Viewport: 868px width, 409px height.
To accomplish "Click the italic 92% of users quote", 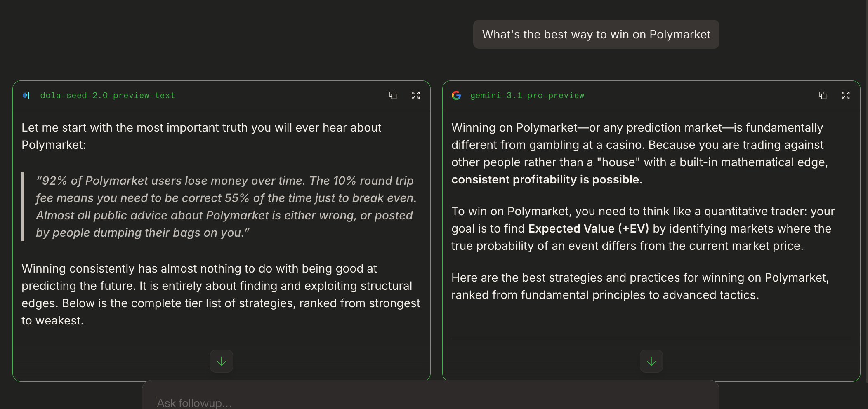I will [226, 207].
